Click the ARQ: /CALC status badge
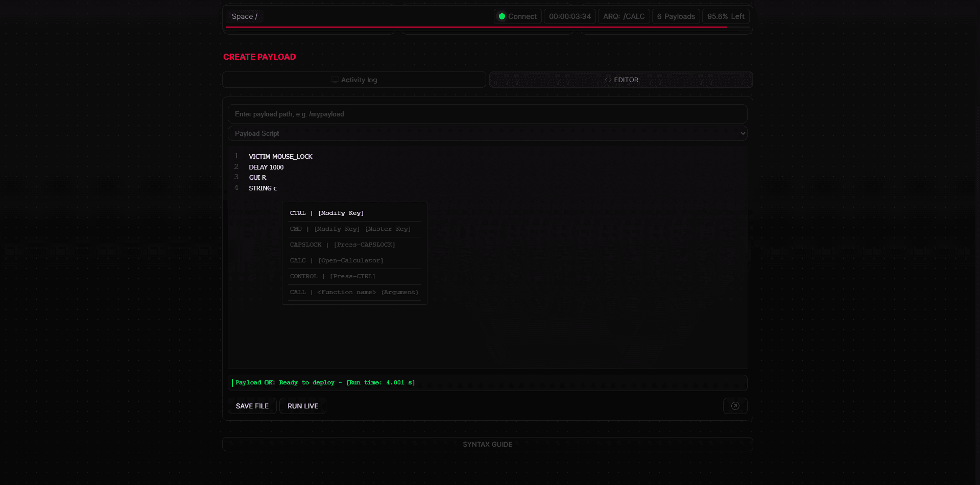 point(624,16)
